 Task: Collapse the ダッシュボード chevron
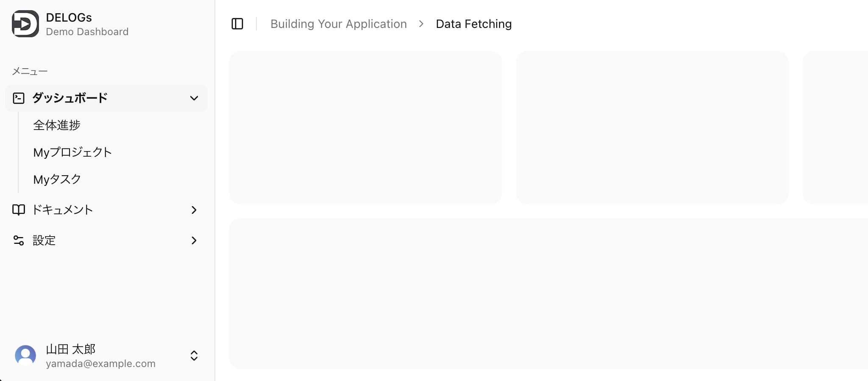(x=194, y=98)
